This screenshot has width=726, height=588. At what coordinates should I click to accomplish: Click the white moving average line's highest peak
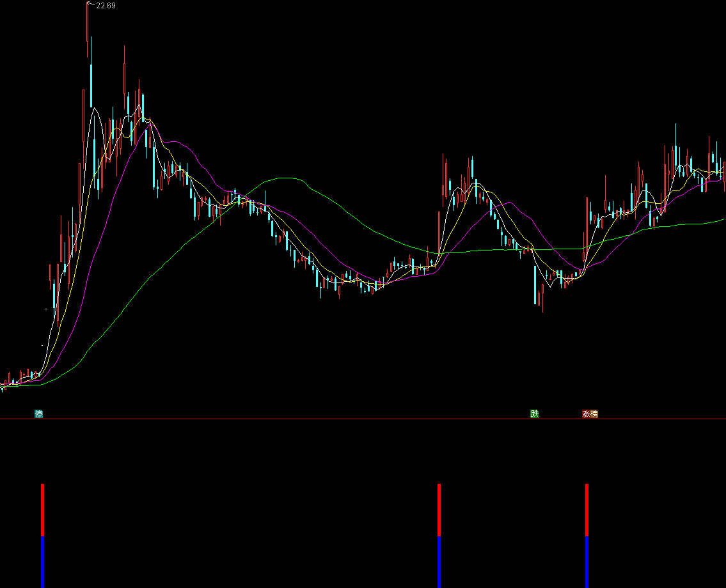pyautogui.click(x=96, y=109)
